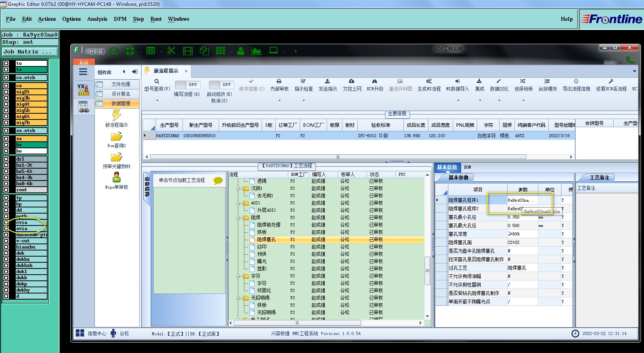
Task: Click the green user person icon
Action: pos(241,51)
